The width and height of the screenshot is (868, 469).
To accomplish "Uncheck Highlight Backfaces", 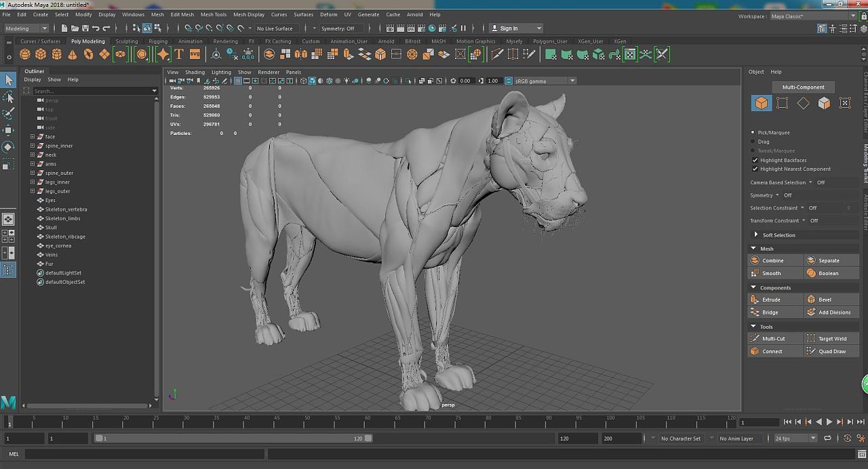I will (x=755, y=160).
